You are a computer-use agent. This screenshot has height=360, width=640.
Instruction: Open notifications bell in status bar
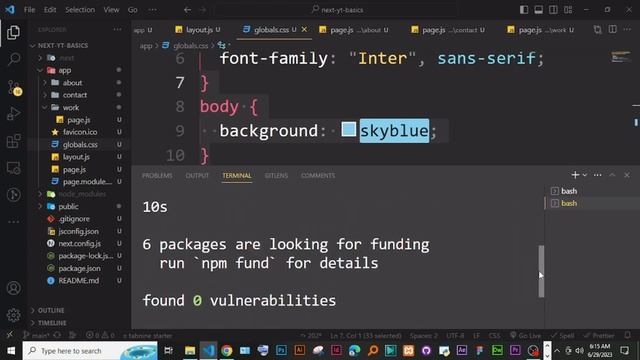tap(628, 336)
